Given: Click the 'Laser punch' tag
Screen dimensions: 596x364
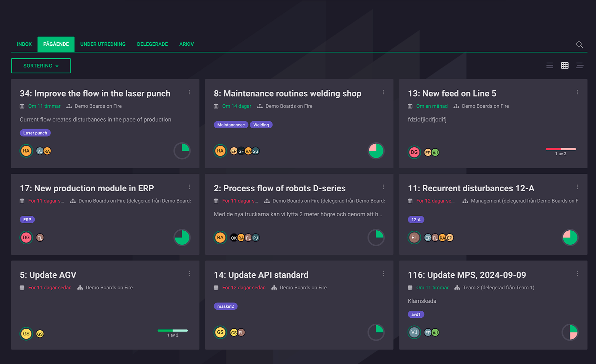Looking at the screenshot, I should [35, 133].
